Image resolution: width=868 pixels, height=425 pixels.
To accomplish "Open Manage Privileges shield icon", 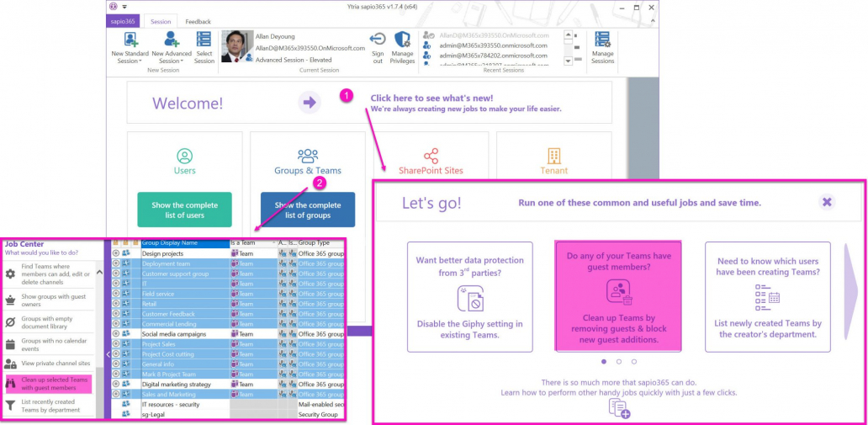I will click(402, 40).
